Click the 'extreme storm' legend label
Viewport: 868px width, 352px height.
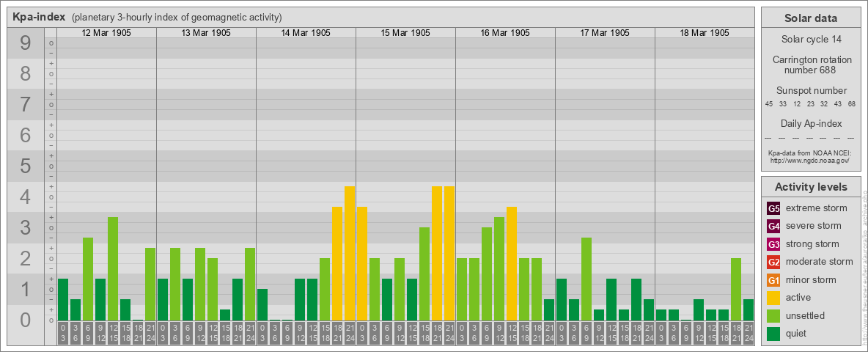tap(816, 208)
